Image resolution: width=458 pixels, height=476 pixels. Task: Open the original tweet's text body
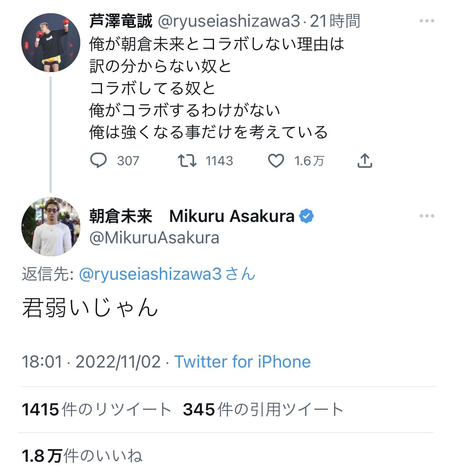208,88
